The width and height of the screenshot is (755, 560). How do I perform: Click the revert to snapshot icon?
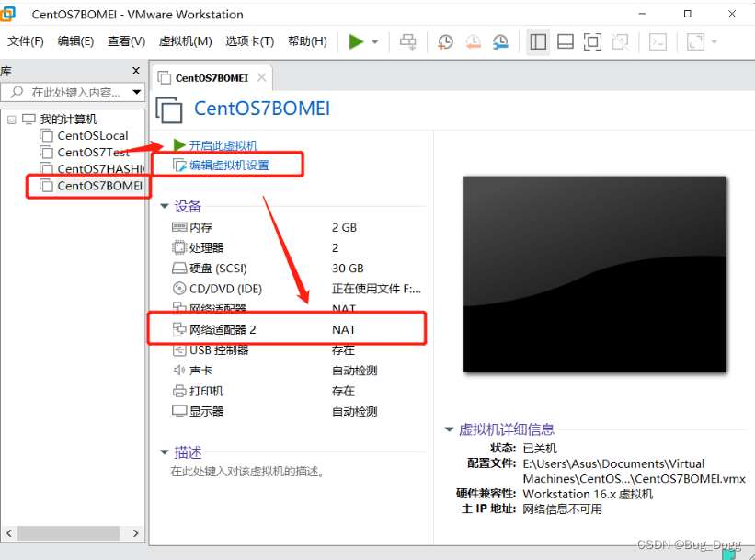tap(473, 42)
